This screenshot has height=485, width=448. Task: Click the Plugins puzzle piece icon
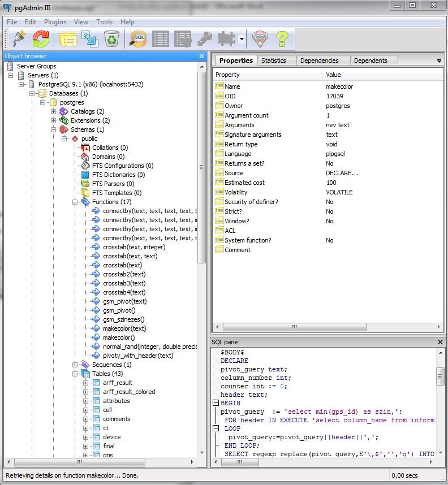coord(227,39)
